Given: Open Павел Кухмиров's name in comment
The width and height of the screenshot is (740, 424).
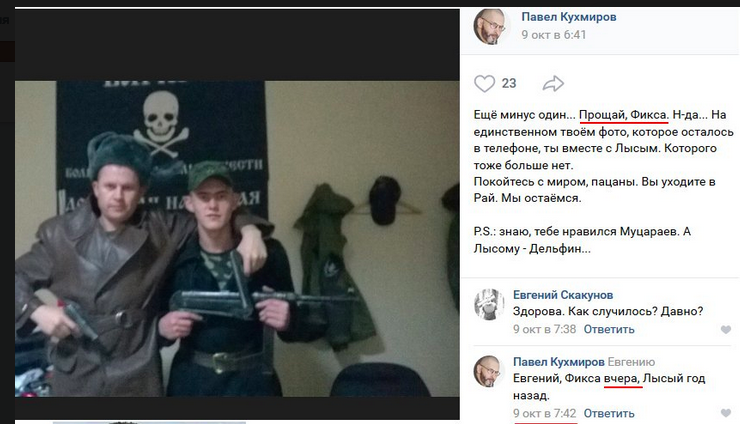Looking at the screenshot, I should (559, 362).
